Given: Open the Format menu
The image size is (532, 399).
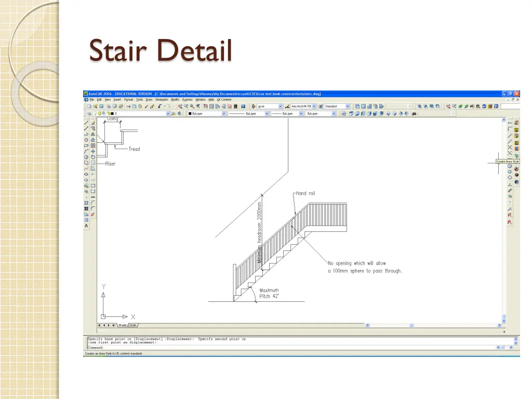Looking at the screenshot, I should point(129,100).
